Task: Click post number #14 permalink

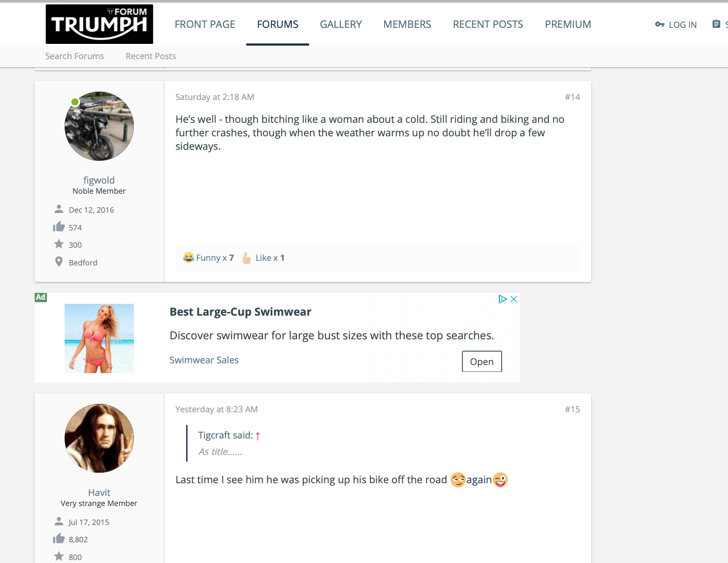Action: (x=572, y=97)
